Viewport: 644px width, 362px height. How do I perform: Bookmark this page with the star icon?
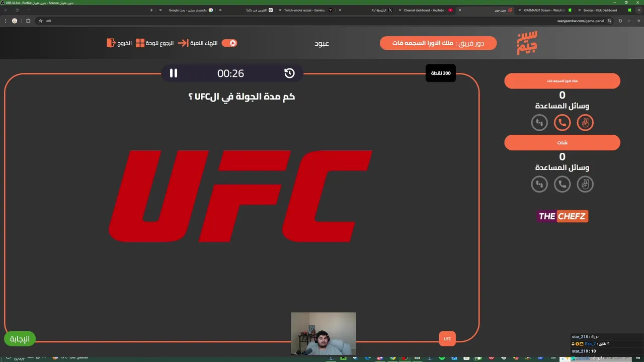click(x=41, y=21)
